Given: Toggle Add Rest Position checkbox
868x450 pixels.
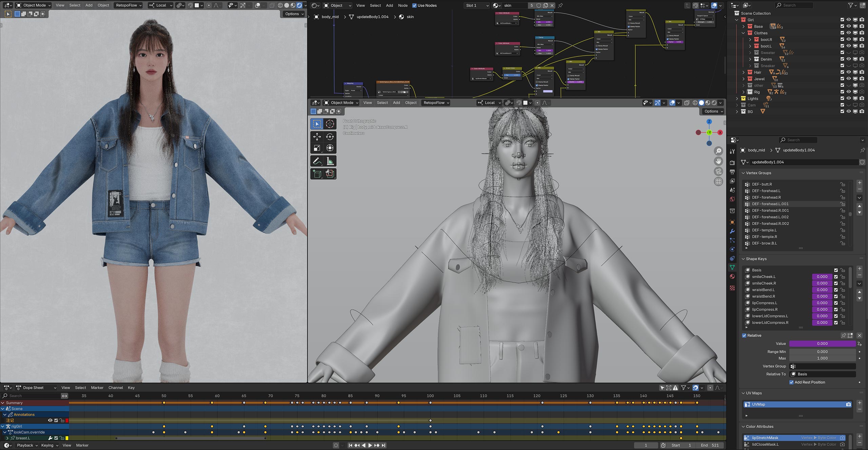Looking at the screenshot, I should [x=791, y=382].
